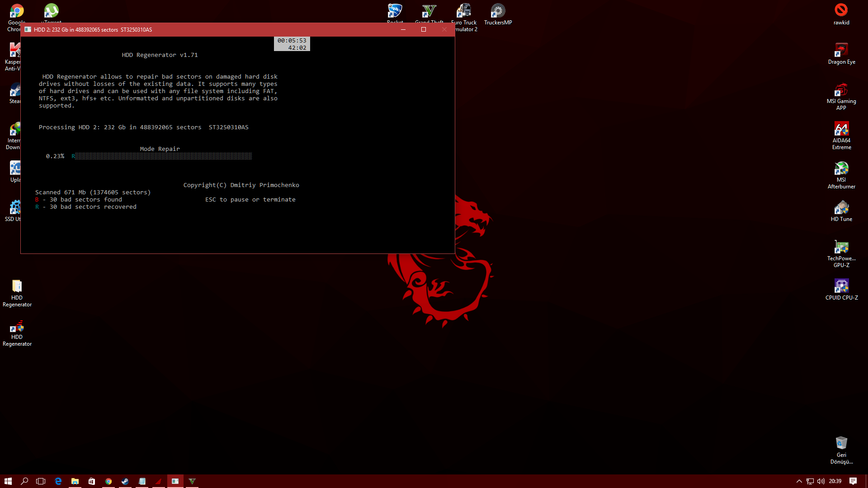Click the Steam taskbar icon

tap(125, 481)
